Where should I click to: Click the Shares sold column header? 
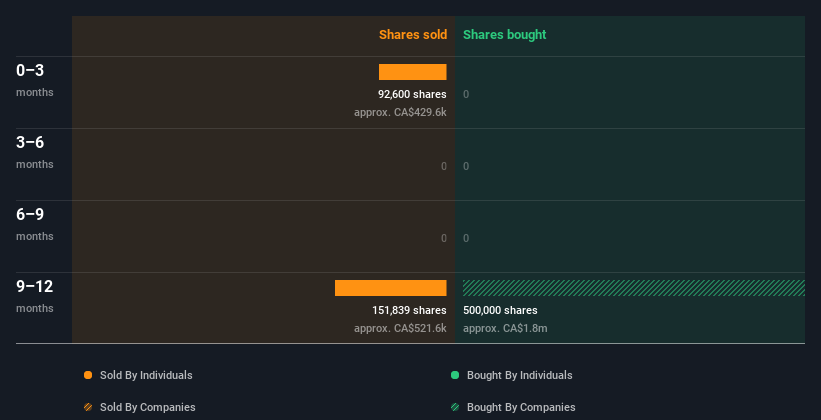413,35
